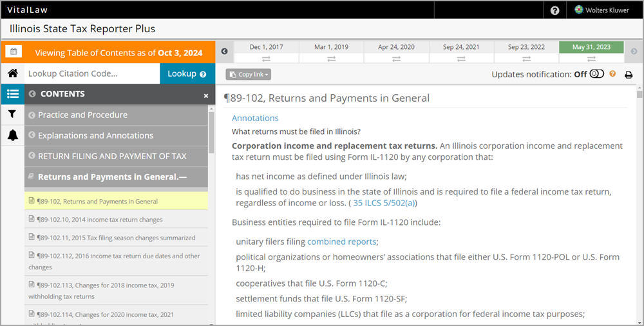
Task: Click the VitalLaw logo text
Action: click(x=28, y=10)
